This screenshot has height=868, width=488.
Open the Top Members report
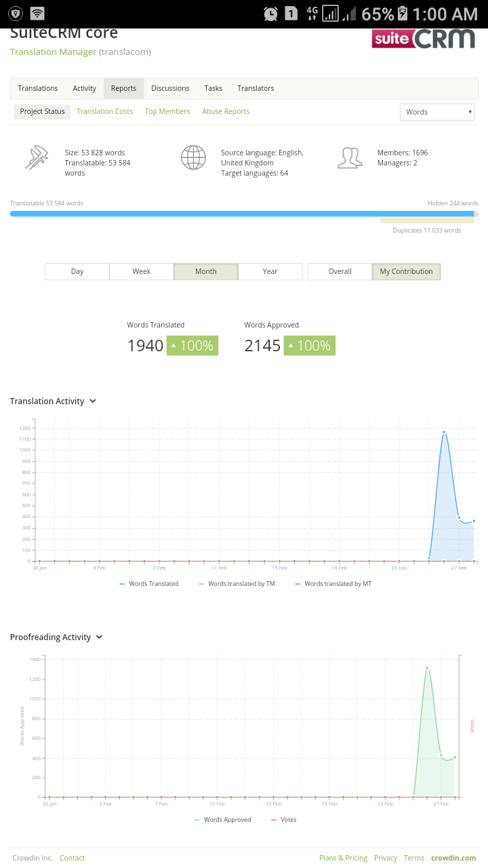167,111
